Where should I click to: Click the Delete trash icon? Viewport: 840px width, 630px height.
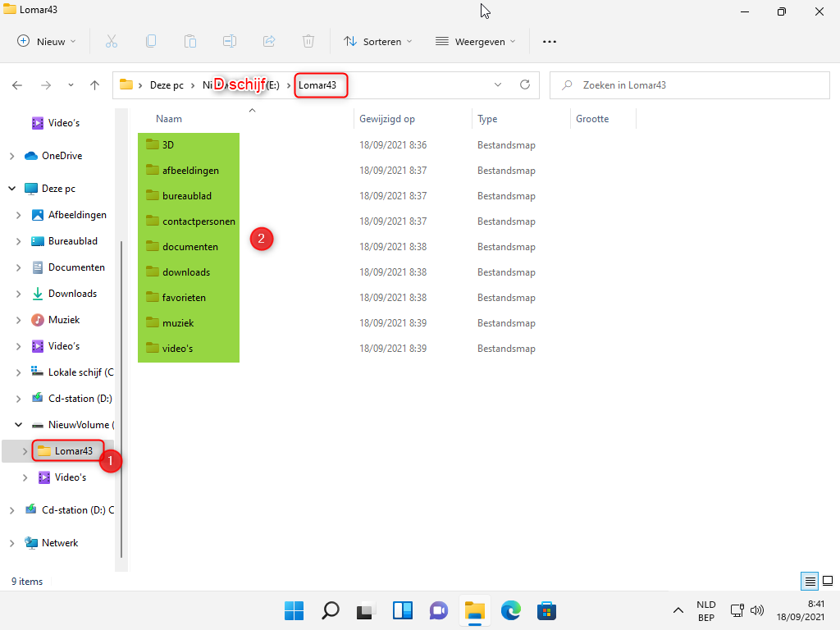(308, 41)
